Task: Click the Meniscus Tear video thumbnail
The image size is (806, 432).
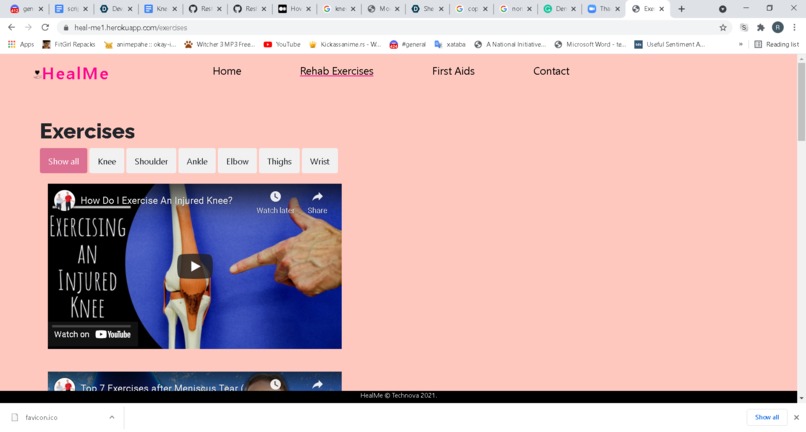Action: click(x=195, y=381)
